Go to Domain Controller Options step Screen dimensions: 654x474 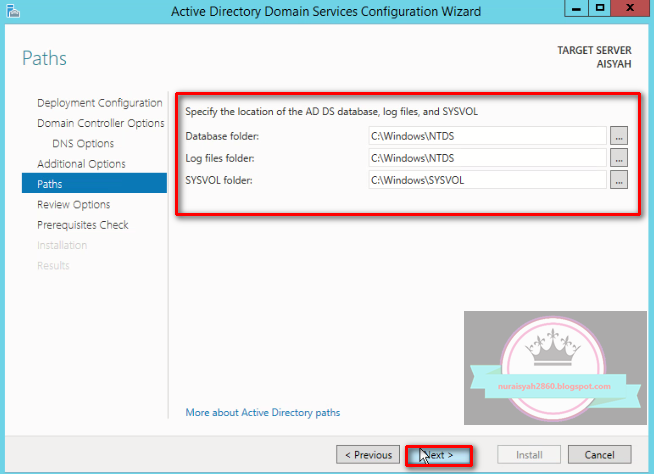[101, 123]
